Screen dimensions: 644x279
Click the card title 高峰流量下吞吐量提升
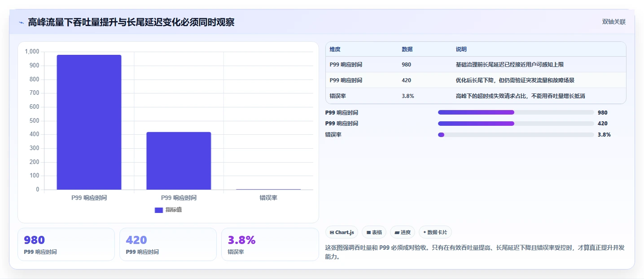[x=131, y=22]
